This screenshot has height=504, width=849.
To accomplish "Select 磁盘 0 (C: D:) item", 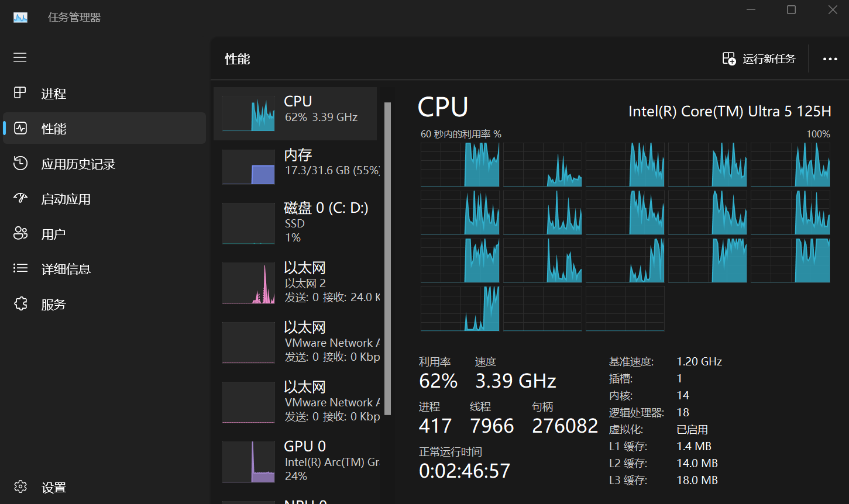I will (295, 223).
